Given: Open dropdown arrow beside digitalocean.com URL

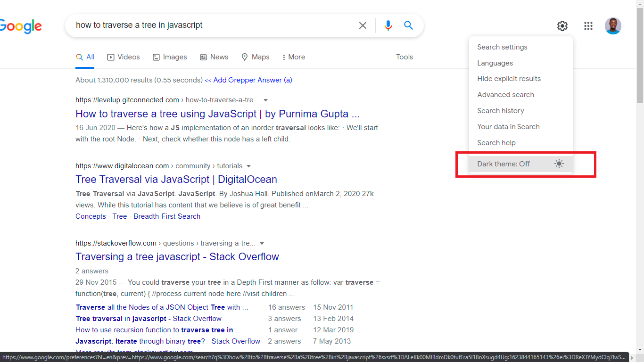Looking at the screenshot, I should [248, 166].
